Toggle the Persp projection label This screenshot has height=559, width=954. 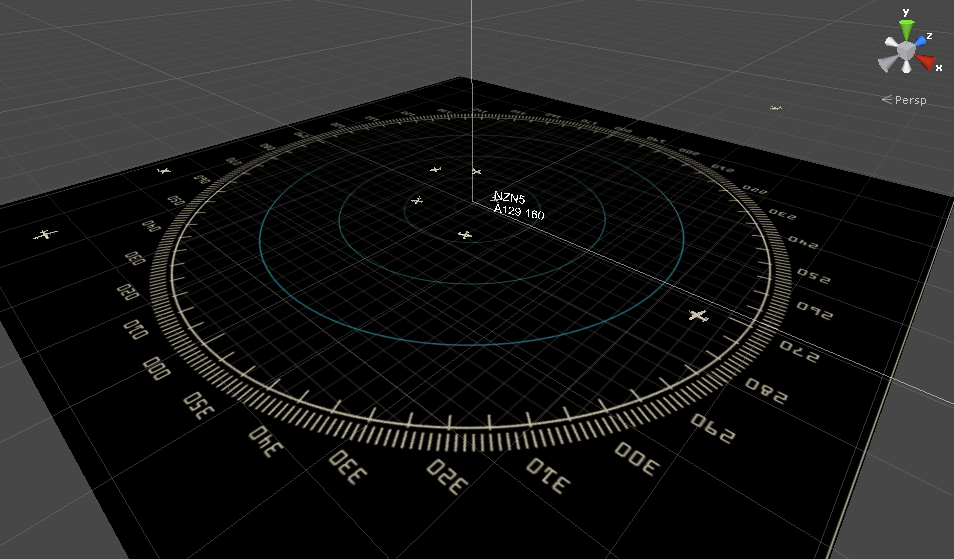click(909, 100)
